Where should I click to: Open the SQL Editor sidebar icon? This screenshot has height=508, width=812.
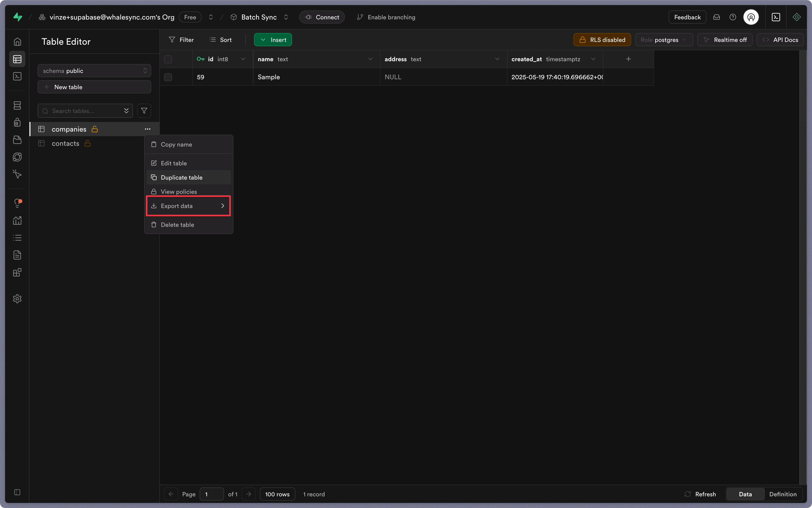18,76
